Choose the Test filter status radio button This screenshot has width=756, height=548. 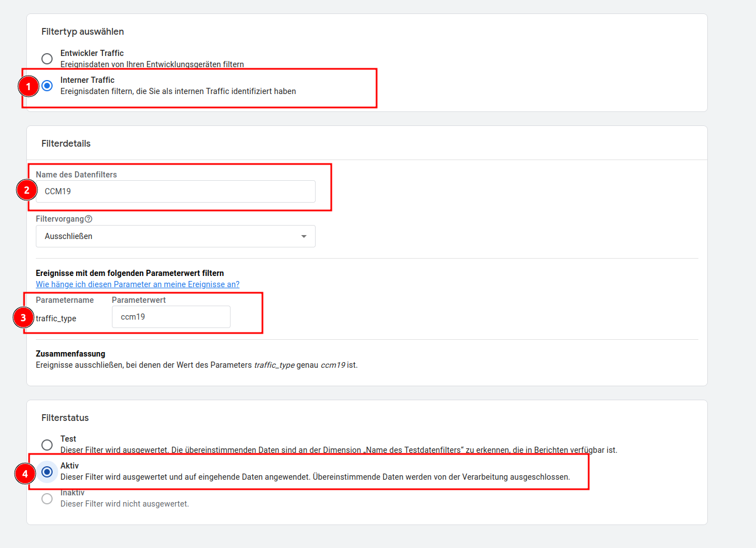coord(47,444)
